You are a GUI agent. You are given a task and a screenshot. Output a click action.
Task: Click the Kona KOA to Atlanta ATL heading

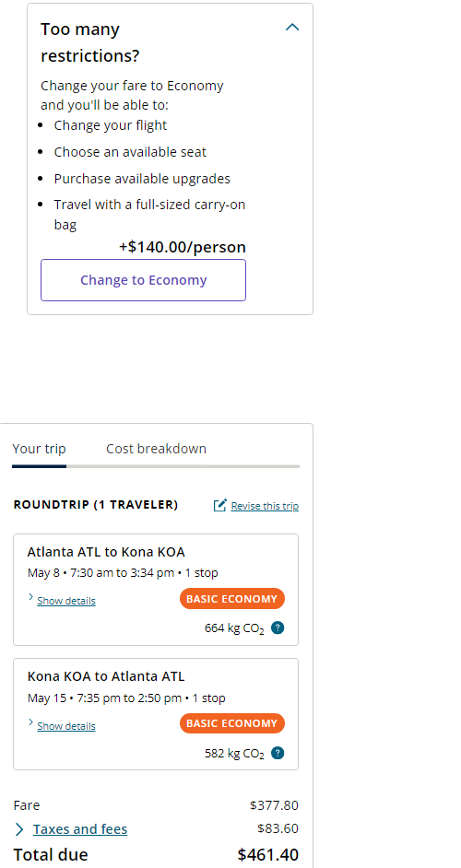(x=106, y=676)
